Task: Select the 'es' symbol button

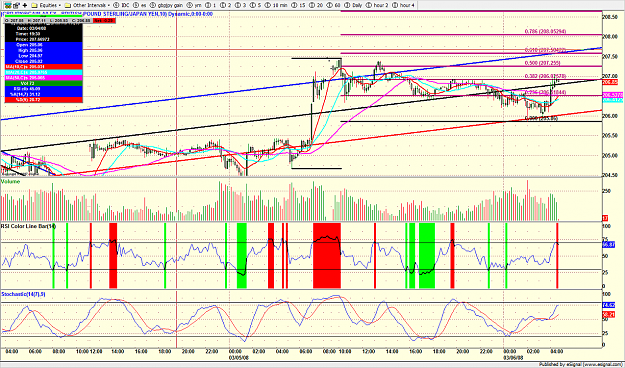Action: pyautogui.click(x=140, y=5)
